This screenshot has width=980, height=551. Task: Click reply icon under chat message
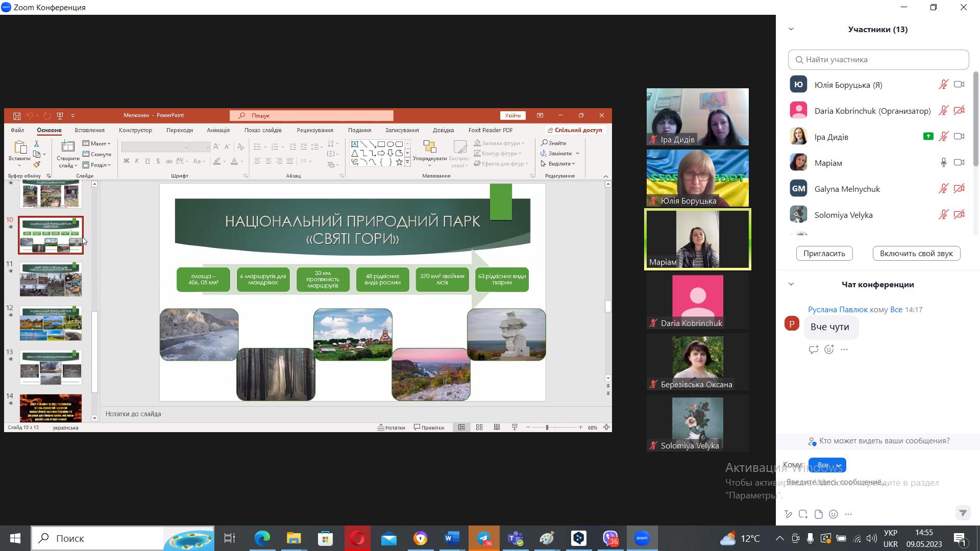pos(814,349)
